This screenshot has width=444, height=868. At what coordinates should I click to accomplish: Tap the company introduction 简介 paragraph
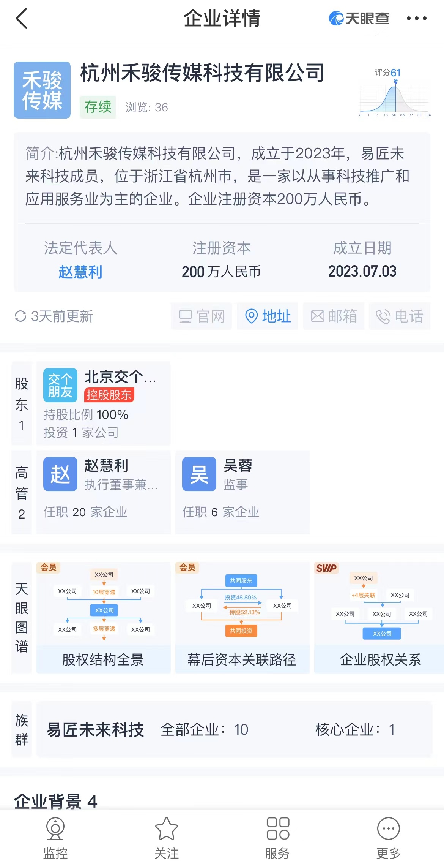pyautogui.click(x=217, y=176)
